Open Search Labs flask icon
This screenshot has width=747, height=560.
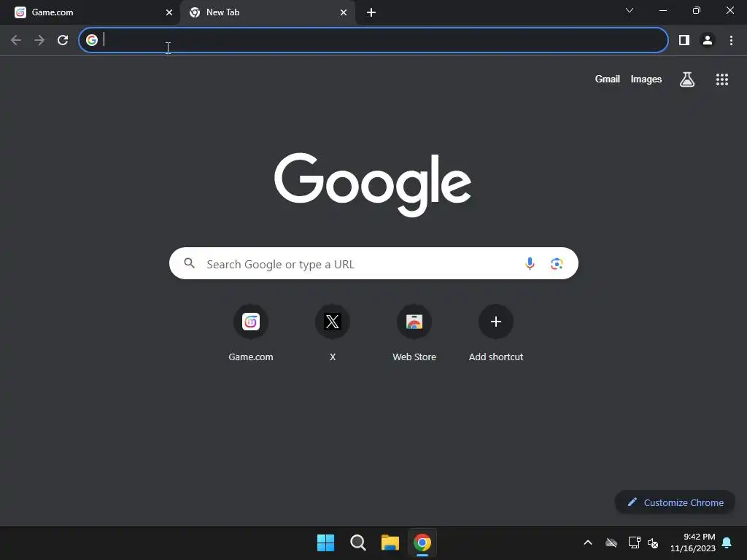[x=686, y=79]
